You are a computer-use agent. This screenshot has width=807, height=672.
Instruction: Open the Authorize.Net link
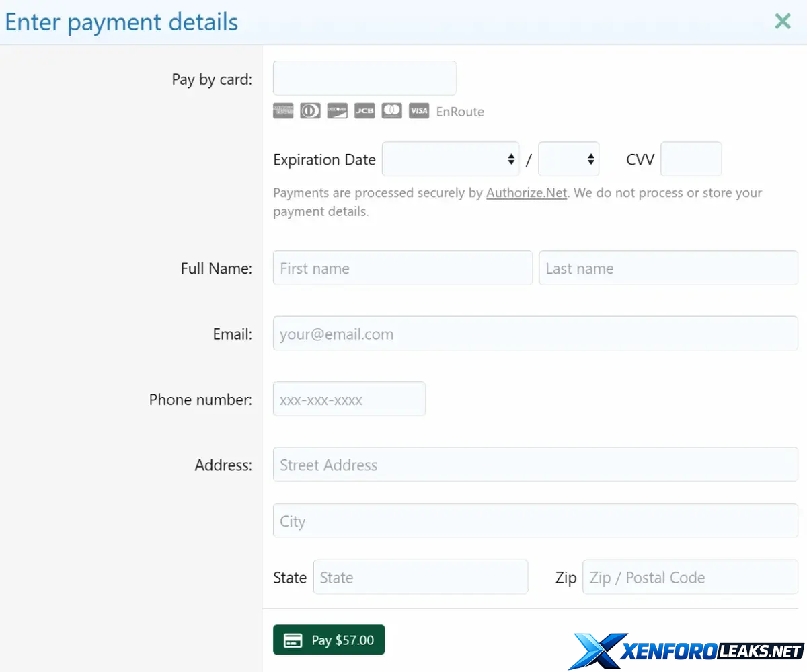pos(526,193)
